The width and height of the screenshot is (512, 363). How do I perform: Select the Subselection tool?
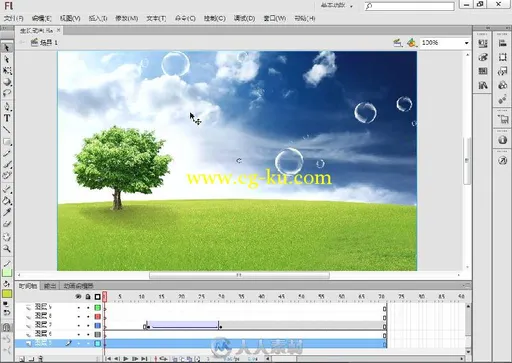[x=7, y=60]
